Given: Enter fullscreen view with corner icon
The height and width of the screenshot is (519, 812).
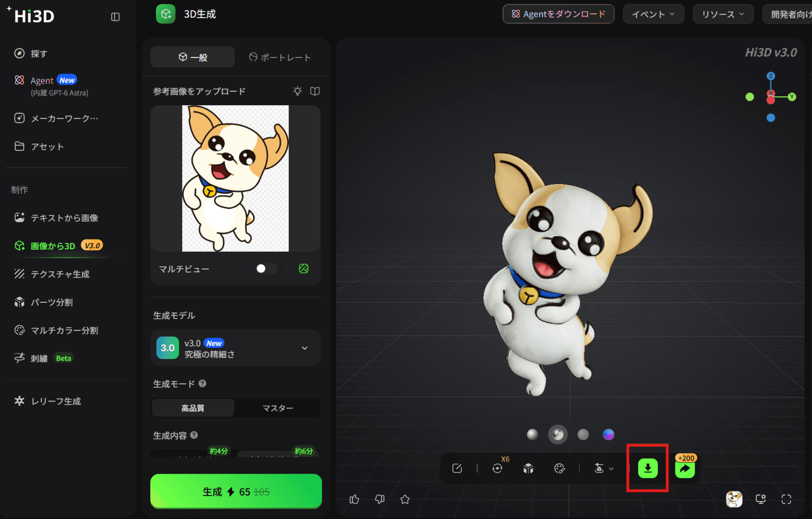Looking at the screenshot, I should (786, 499).
